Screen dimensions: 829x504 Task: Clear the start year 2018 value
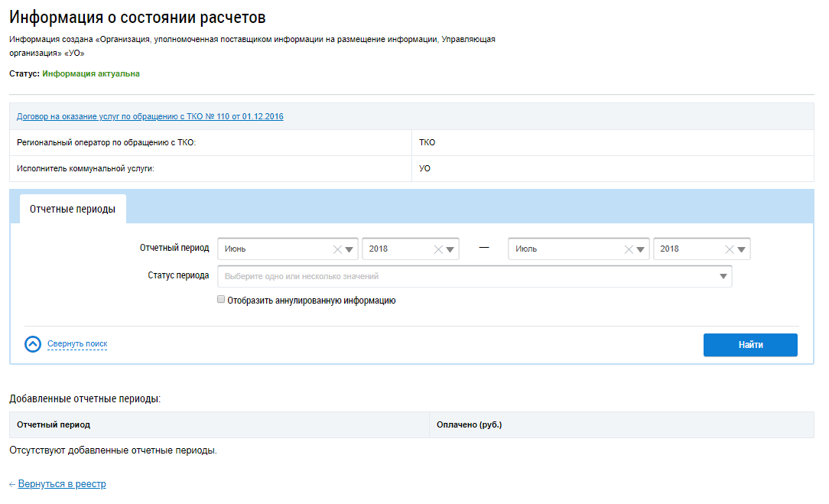[438, 249]
